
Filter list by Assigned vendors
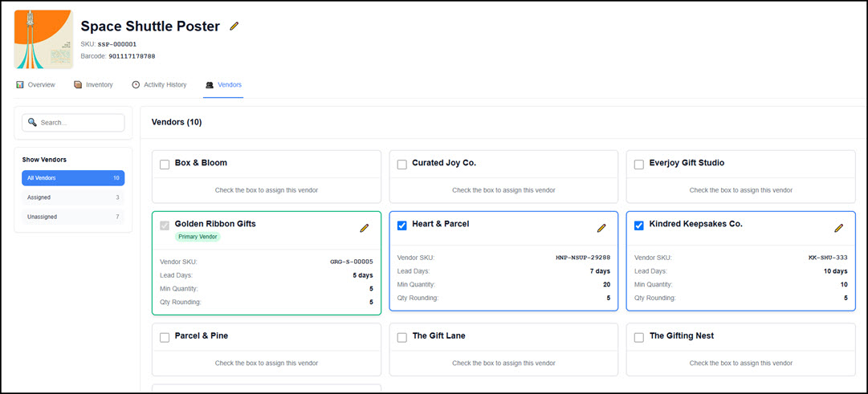click(73, 197)
